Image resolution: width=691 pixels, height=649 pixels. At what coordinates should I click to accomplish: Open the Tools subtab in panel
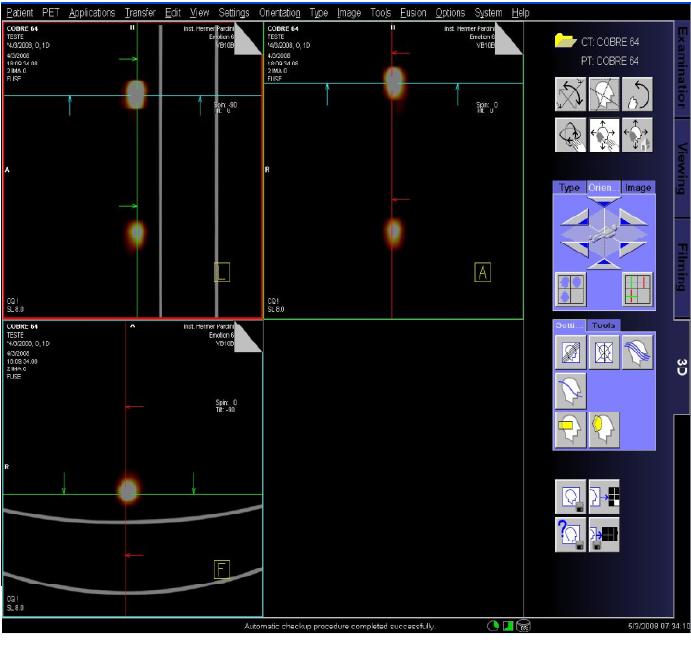pyautogui.click(x=603, y=325)
